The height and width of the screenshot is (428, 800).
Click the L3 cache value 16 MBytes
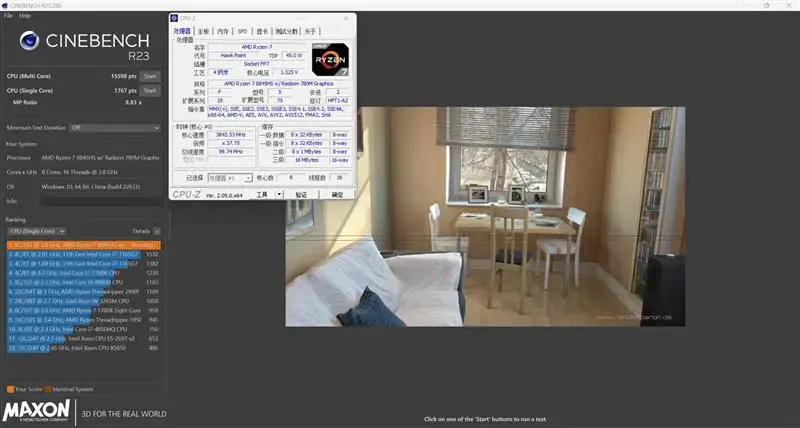(x=306, y=160)
